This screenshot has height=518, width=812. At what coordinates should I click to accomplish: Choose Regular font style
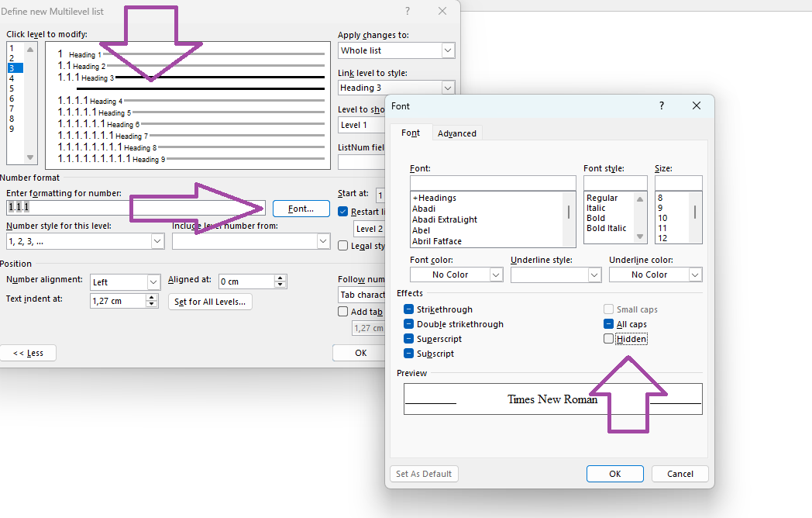pos(602,198)
